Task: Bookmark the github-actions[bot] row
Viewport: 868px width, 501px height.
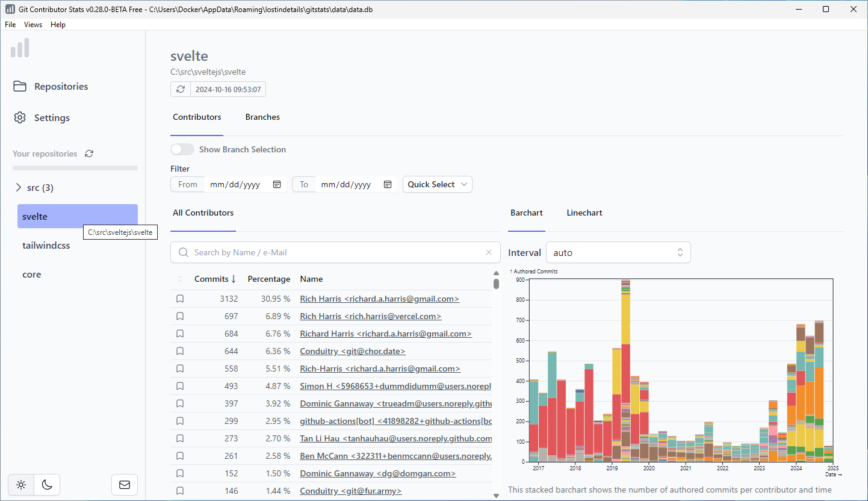Action: [x=180, y=421]
